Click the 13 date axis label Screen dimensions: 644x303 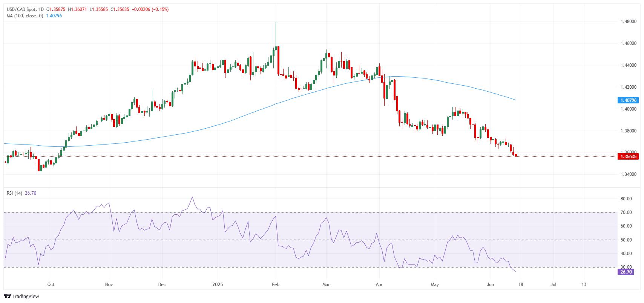584,284
